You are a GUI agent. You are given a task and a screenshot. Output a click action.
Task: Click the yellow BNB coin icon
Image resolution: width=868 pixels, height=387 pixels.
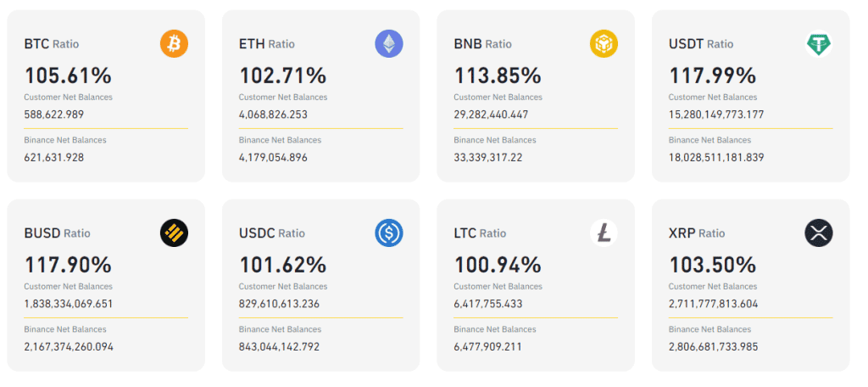coord(604,44)
